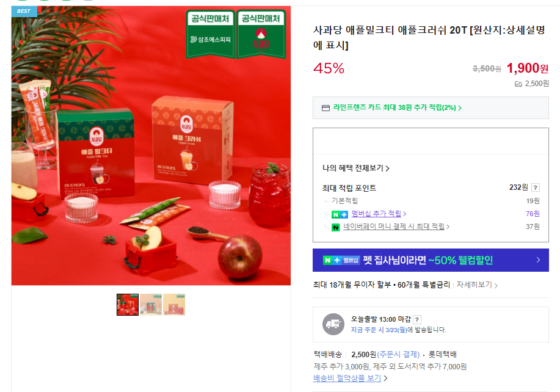
Task: Open the 라인프렌즈 카드 추가 적립 details
Action: pos(398,107)
